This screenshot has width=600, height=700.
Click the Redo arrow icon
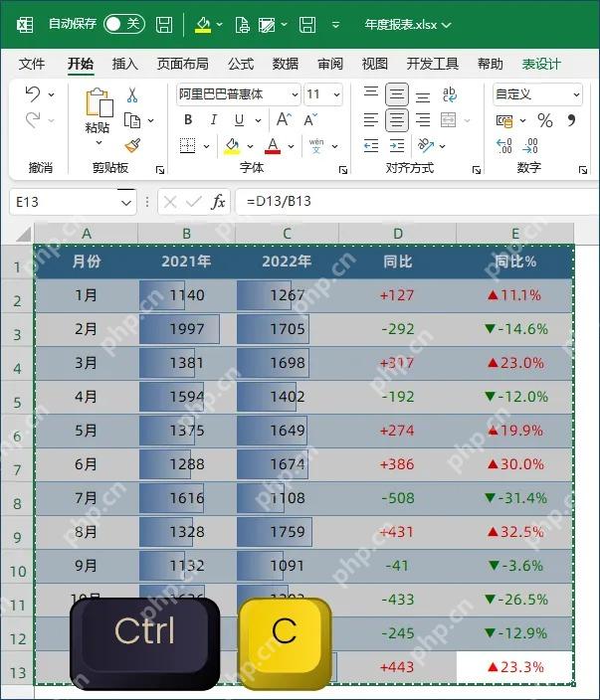pyautogui.click(x=33, y=120)
